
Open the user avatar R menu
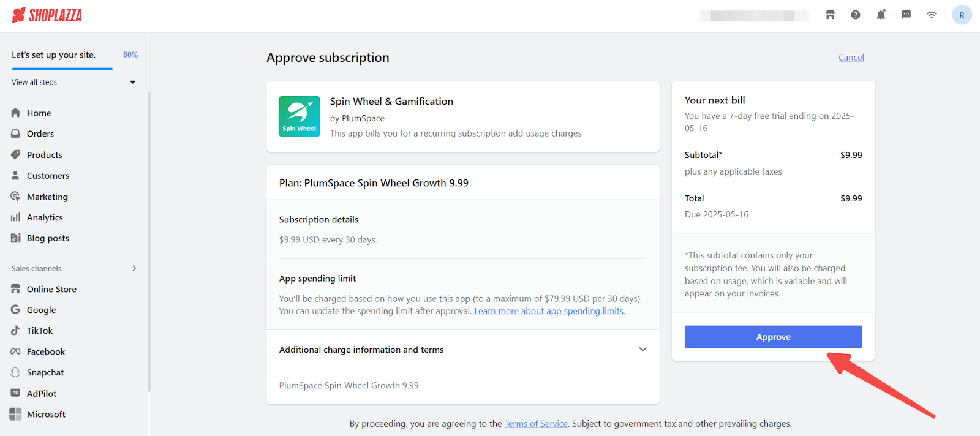point(962,15)
